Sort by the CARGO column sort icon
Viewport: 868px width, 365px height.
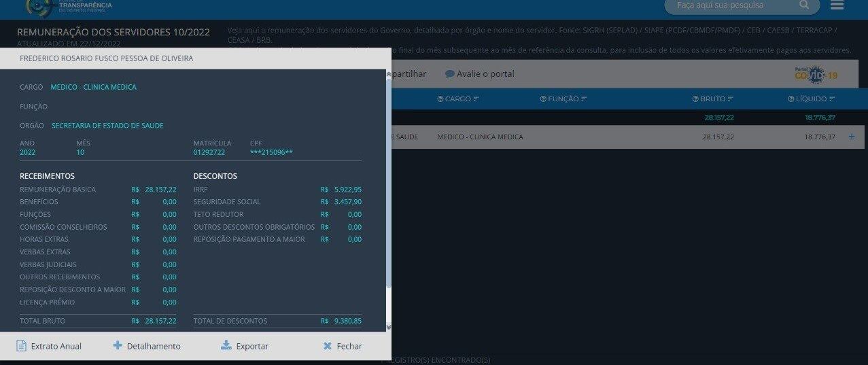(x=476, y=99)
